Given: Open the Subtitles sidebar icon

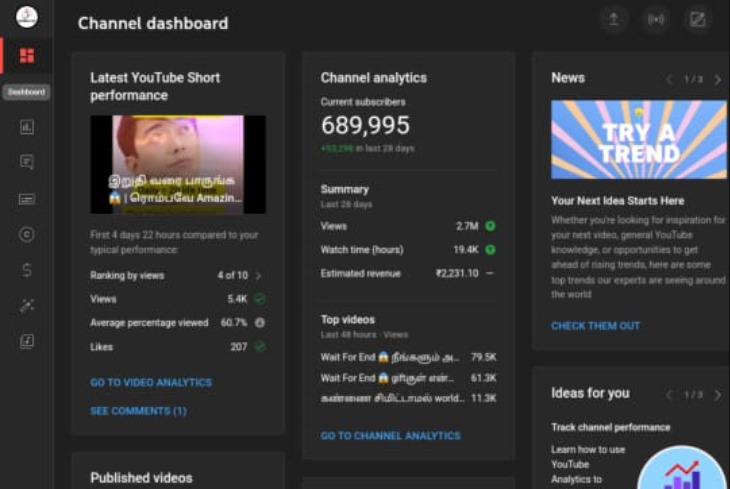Looking at the screenshot, I should tap(27, 199).
